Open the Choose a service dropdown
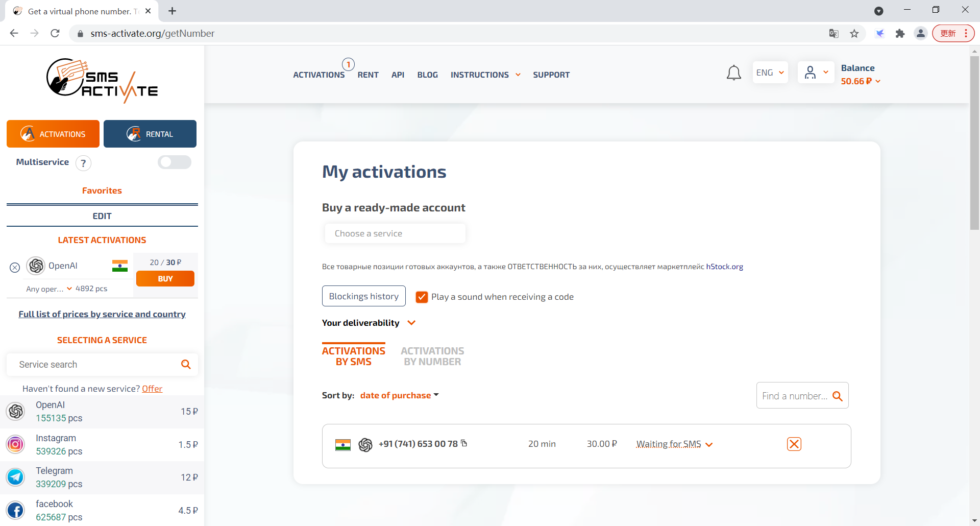 (395, 233)
